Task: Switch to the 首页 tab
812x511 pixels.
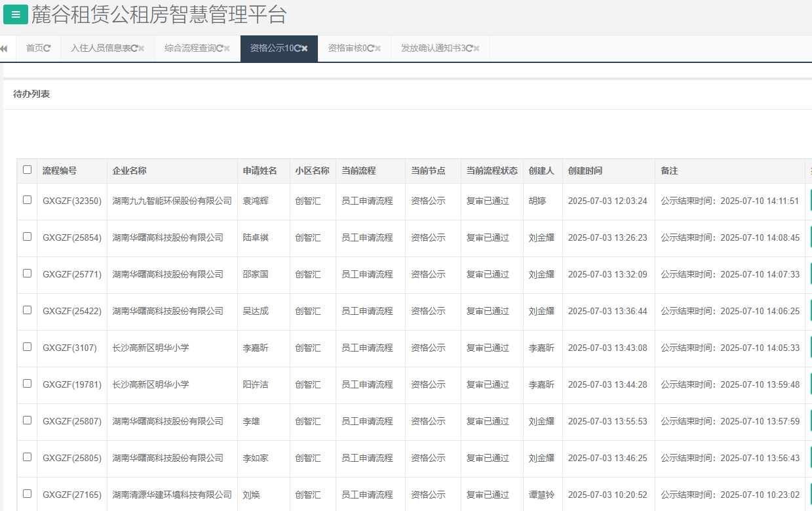Action: tap(36, 49)
